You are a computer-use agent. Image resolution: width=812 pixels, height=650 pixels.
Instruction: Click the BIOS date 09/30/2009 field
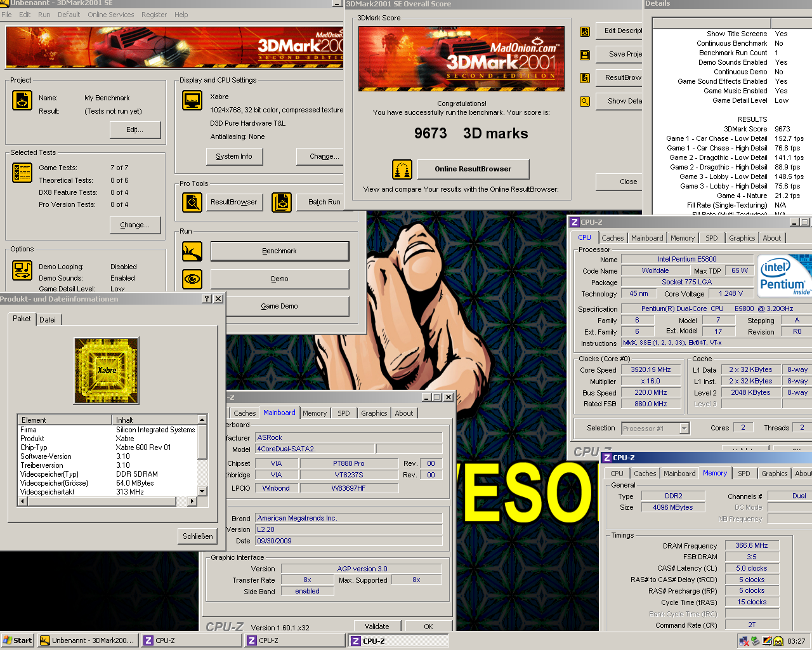pyautogui.click(x=349, y=541)
